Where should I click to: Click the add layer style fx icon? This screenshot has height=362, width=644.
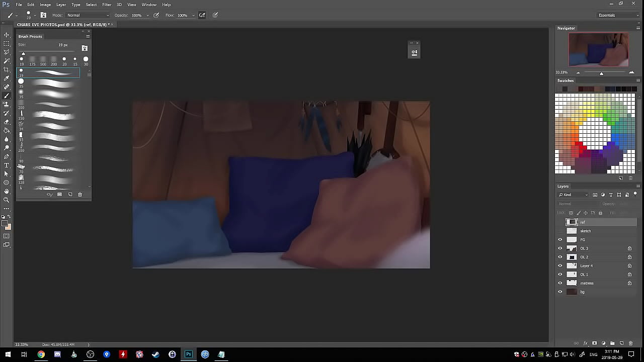pyautogui.click(x=586, y=343)
